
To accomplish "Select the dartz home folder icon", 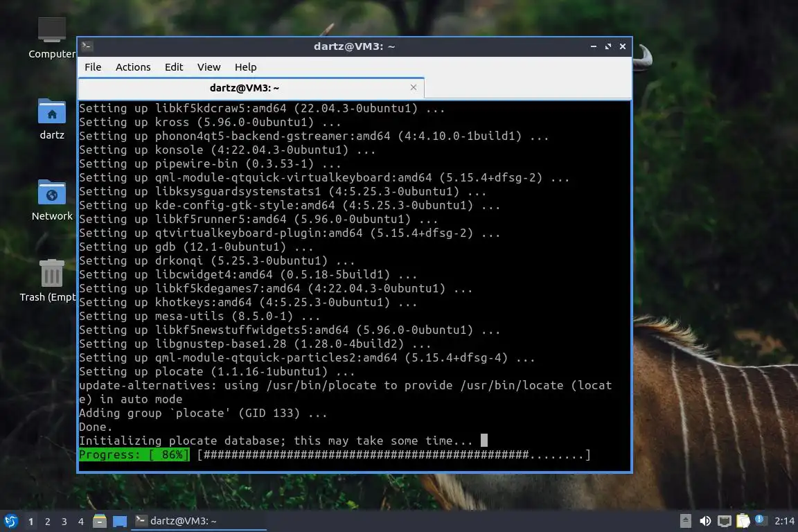I will (52, 119).
